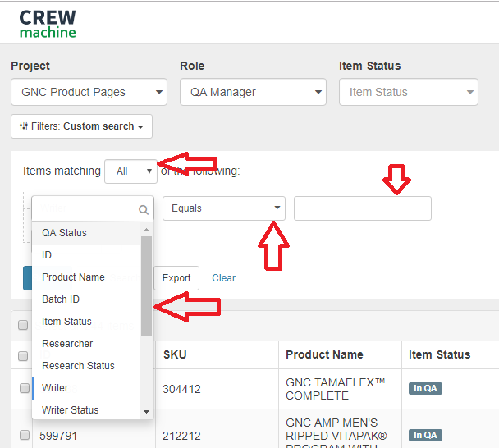
Task: Click the search magnifier icon in field picker
Action: tap(144, 210)
